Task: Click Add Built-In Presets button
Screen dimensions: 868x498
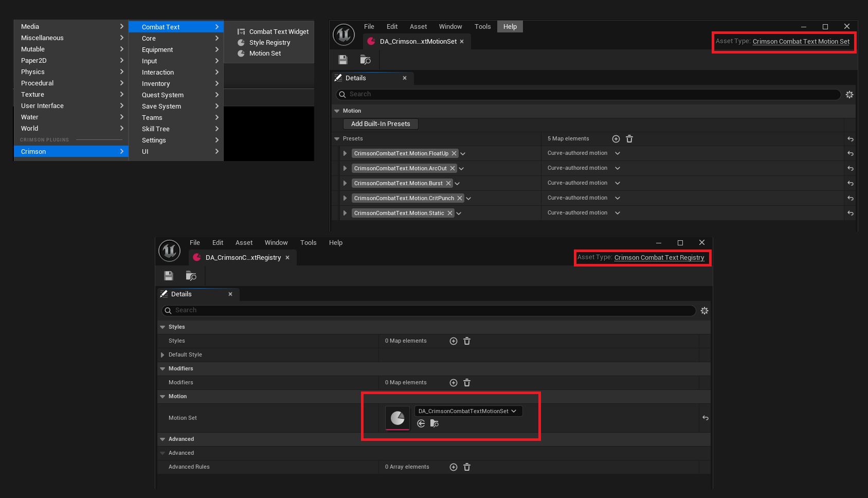Action: [381, 124]
